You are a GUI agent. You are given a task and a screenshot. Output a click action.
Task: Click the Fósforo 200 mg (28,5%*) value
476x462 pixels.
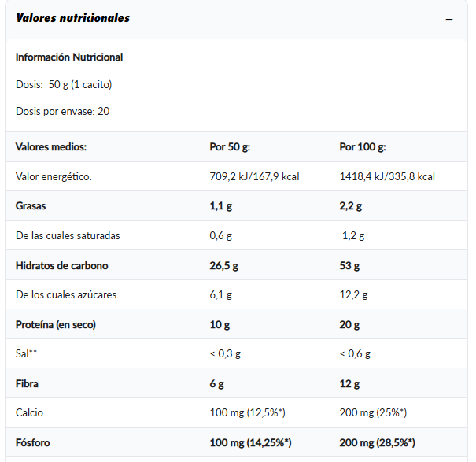(377, 442)
